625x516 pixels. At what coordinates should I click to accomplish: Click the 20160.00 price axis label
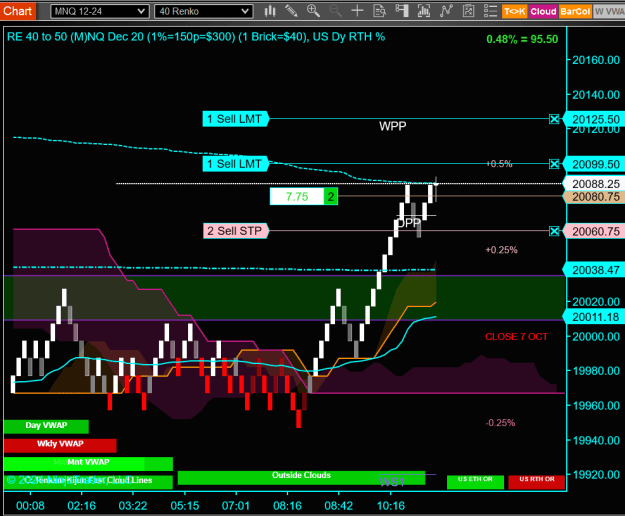596,60
